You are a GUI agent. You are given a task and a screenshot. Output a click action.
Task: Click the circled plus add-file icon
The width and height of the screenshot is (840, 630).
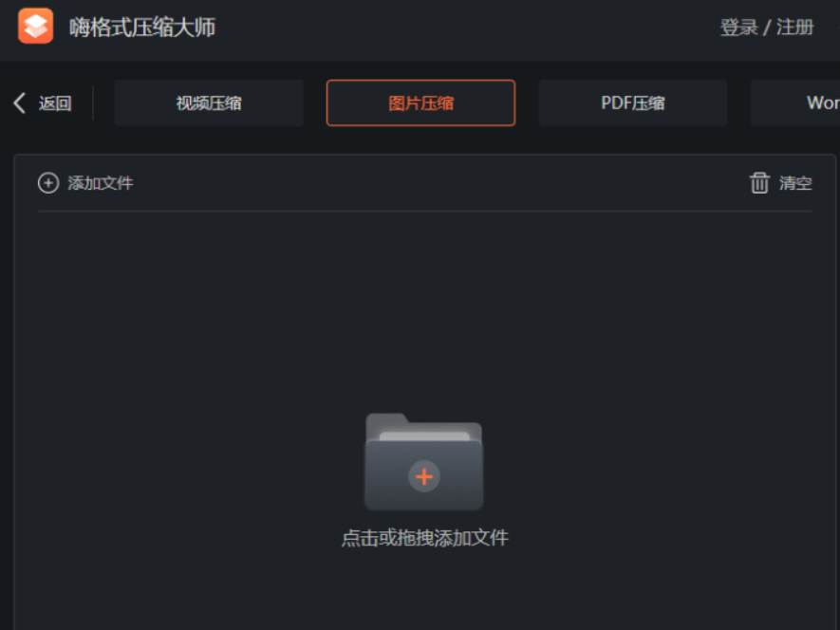[x=48, y=183]
